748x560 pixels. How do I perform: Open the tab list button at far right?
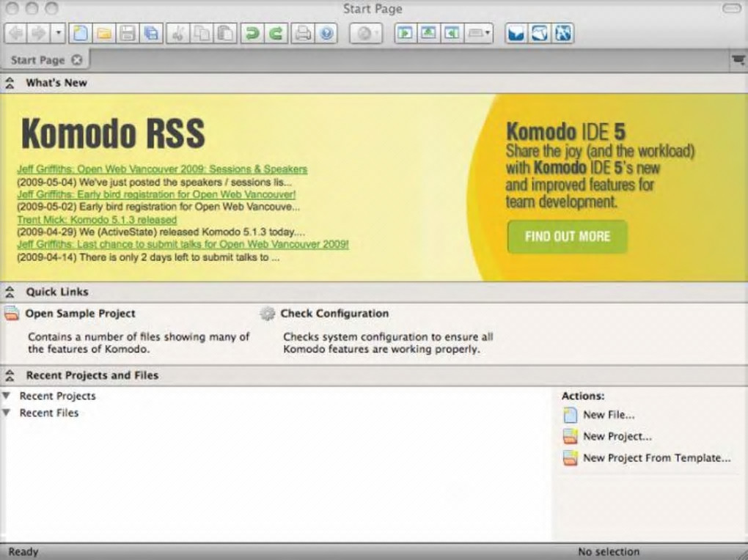738,60
